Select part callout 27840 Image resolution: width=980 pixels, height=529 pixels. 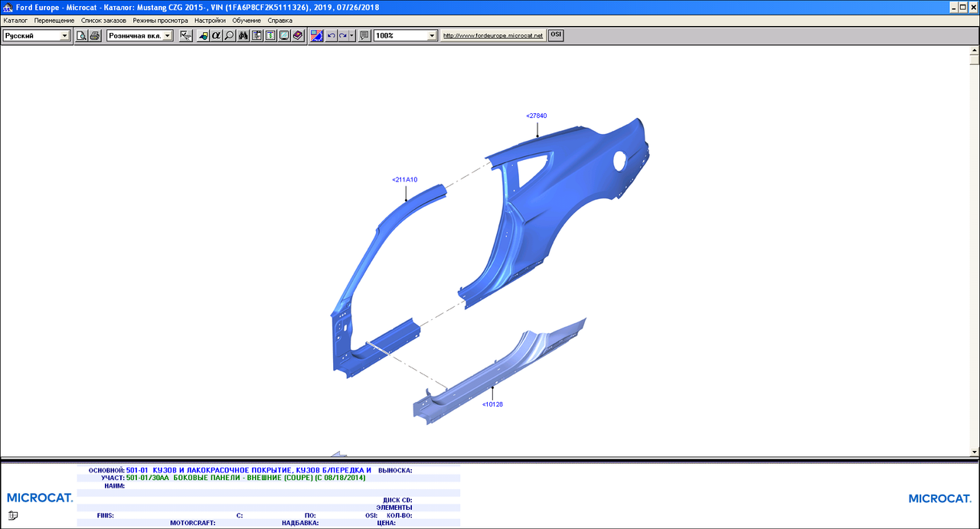coord(537,116)
